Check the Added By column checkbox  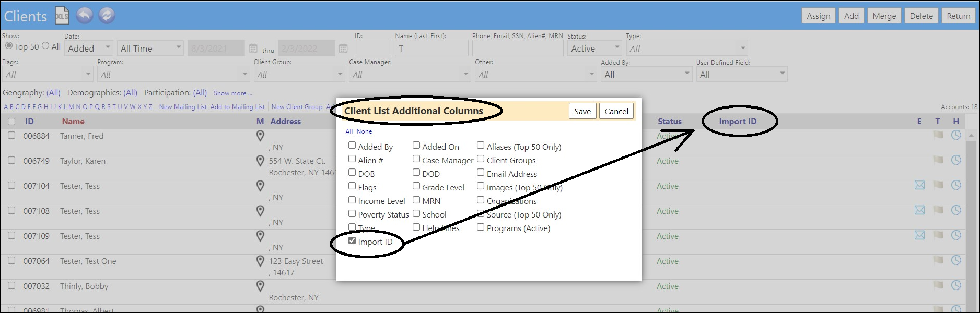pyautogui.click(x=352, y=146)
